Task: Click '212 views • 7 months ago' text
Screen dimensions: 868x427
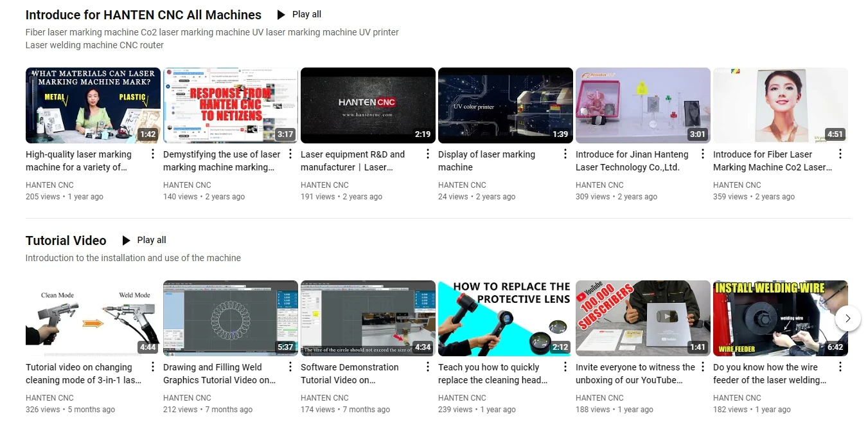Action: click(x=208, y=410)
